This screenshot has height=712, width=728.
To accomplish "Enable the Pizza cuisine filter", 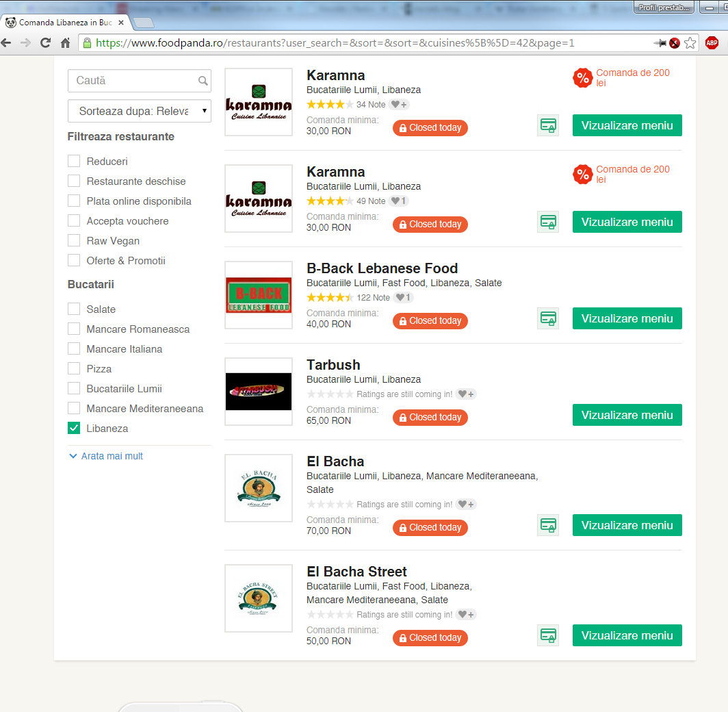I will tap(74, 369).
